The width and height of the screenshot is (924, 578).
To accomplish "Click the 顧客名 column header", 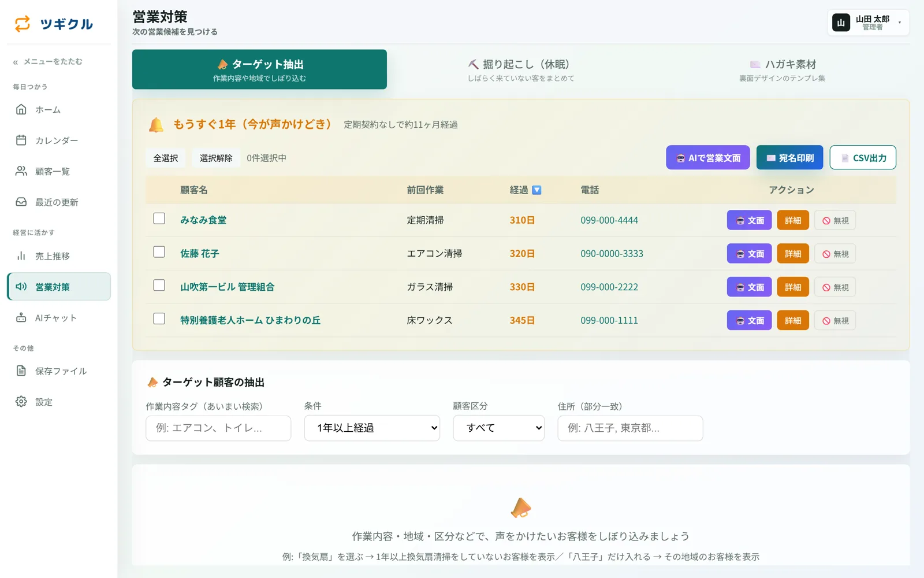I will coord(194,190).
